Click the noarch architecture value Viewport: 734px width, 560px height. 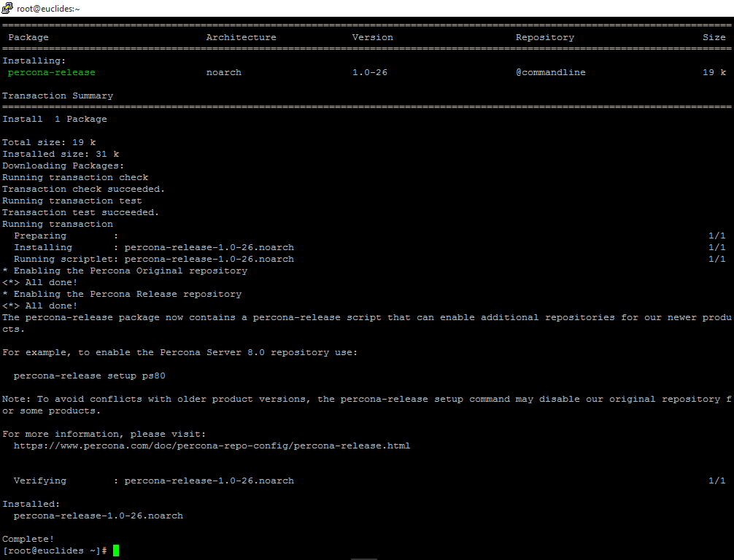(223, 72)
